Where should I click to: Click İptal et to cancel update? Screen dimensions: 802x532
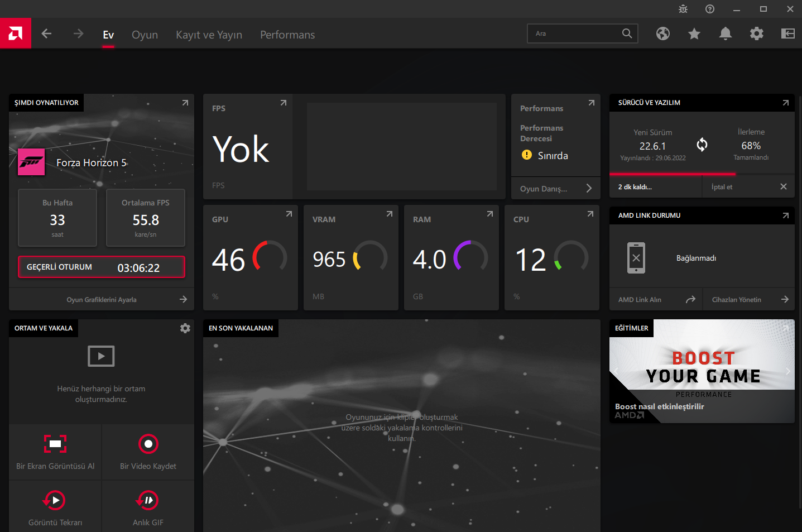722,187
